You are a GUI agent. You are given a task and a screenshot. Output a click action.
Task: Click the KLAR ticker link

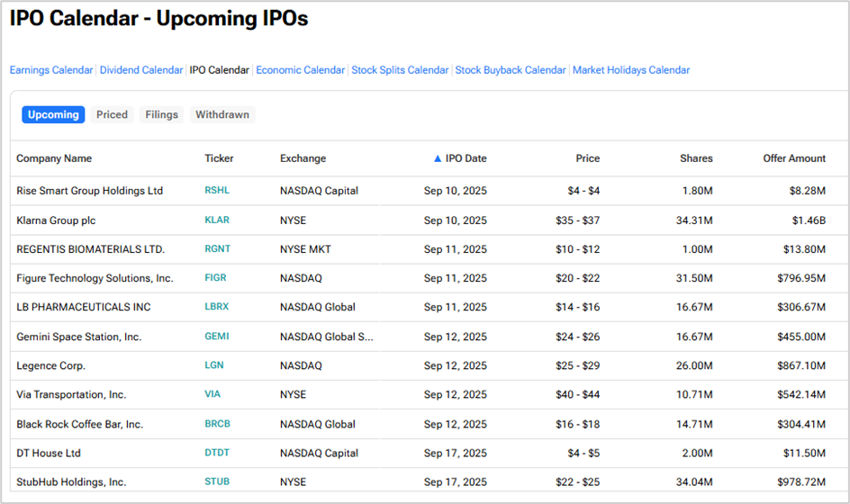coord(217,220)
